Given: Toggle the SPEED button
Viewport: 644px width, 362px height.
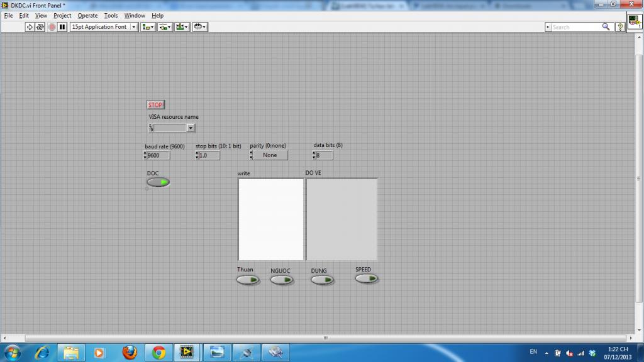Looking at the screenshot, I should pos(367,278).
